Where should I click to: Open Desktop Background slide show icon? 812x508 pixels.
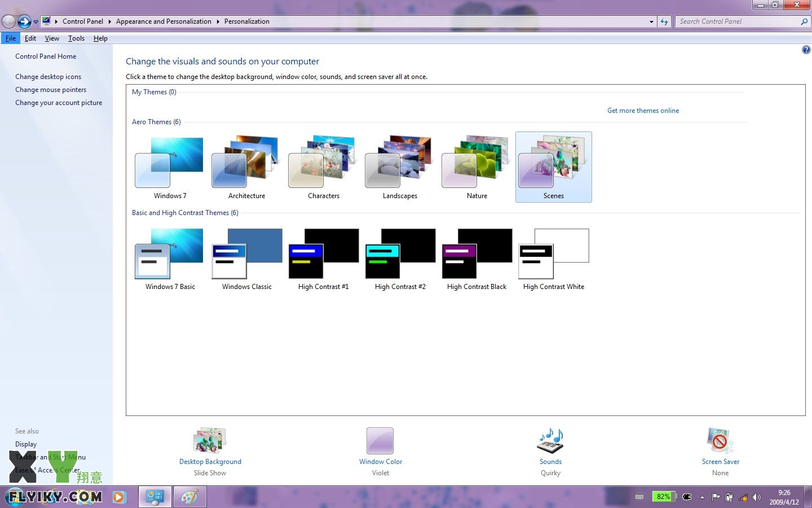210,441
